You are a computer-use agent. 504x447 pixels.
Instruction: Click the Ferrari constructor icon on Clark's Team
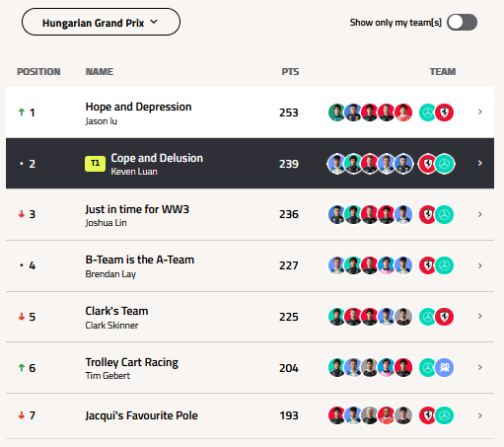pyautogui.click(x=444, y=317)
